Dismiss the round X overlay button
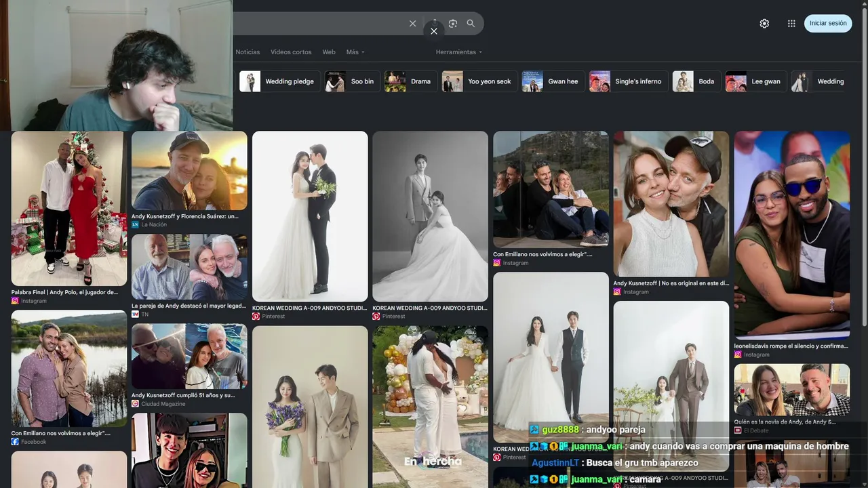 click(x=434, y=31)
